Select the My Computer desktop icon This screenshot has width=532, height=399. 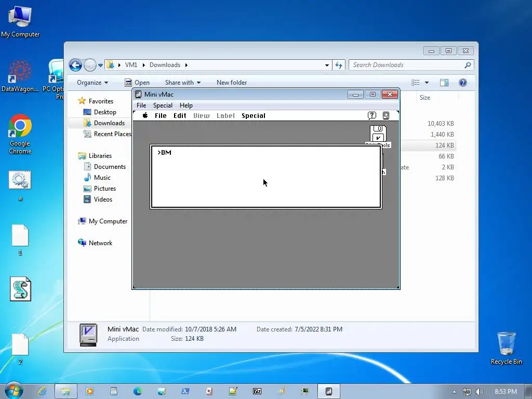[20, 21]
